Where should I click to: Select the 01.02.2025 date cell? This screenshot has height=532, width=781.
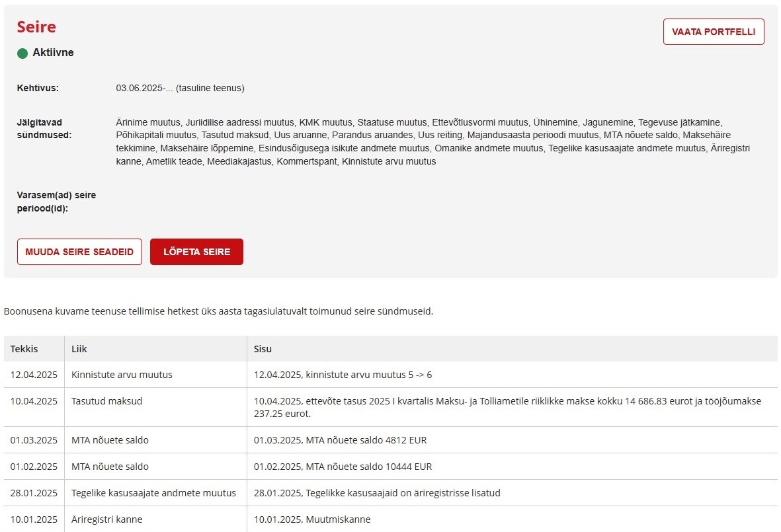[34, 467]
